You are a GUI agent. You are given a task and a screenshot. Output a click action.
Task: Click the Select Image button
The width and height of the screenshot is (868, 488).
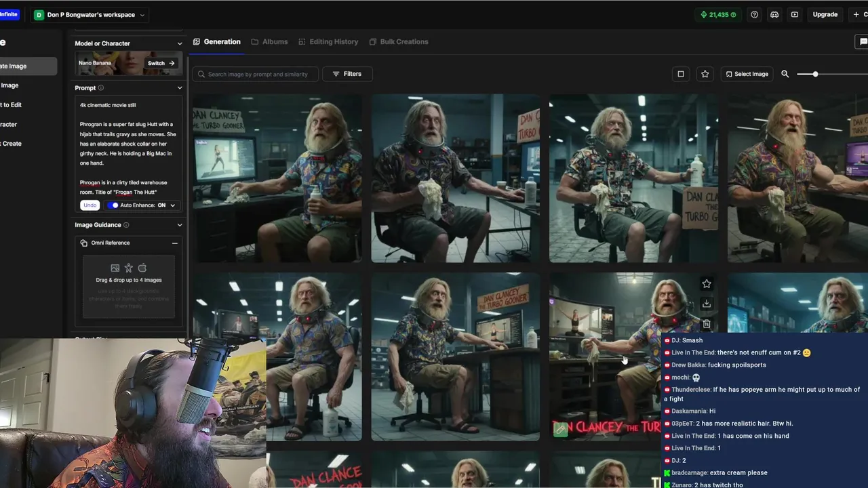[x=747, y=74]
